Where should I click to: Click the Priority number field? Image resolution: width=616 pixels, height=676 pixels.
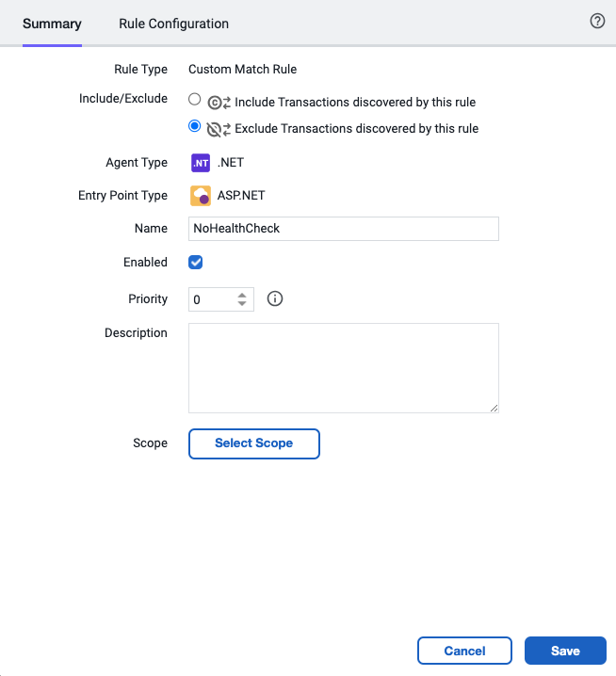[x=213, y=299]
